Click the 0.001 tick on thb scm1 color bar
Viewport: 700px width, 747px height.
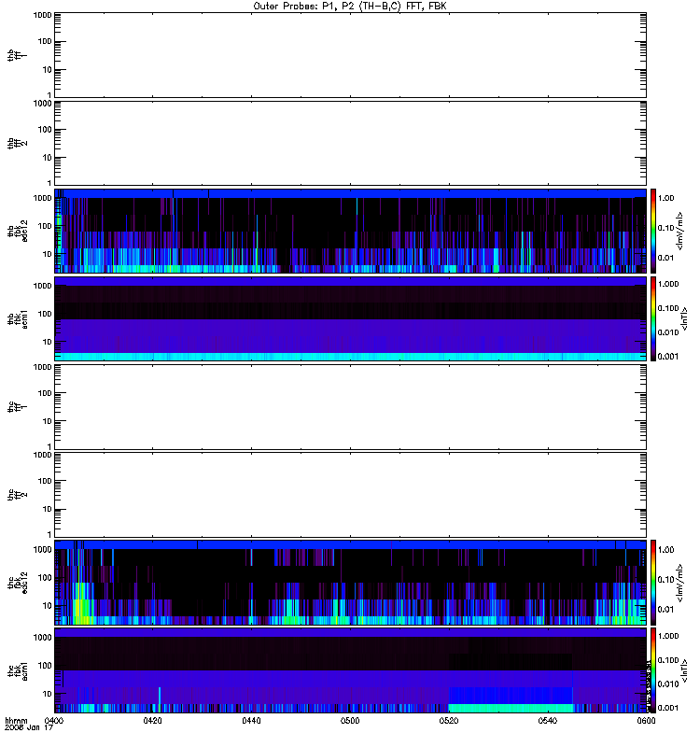pyautogui.click(x=668, y=357)
